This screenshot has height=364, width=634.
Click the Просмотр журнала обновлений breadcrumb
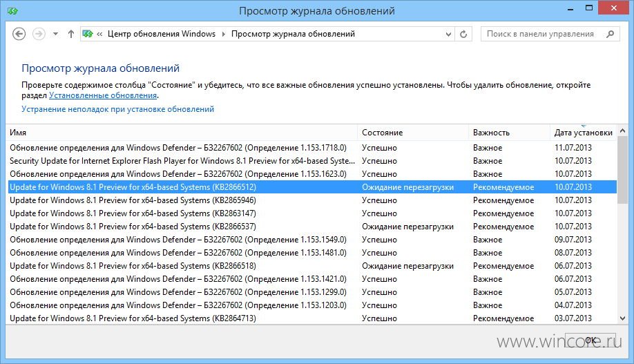click(293, 34)
